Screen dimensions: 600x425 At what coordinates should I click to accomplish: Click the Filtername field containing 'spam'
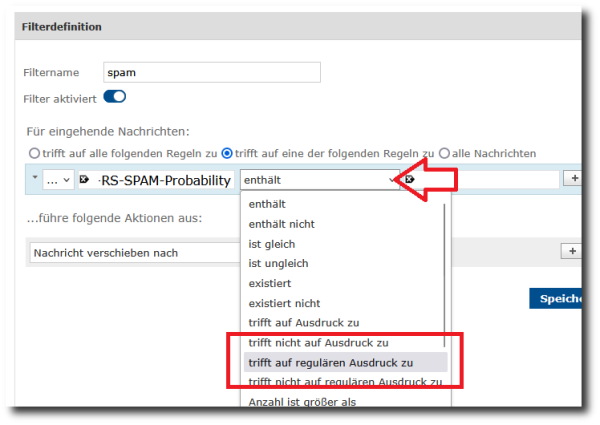212,72
